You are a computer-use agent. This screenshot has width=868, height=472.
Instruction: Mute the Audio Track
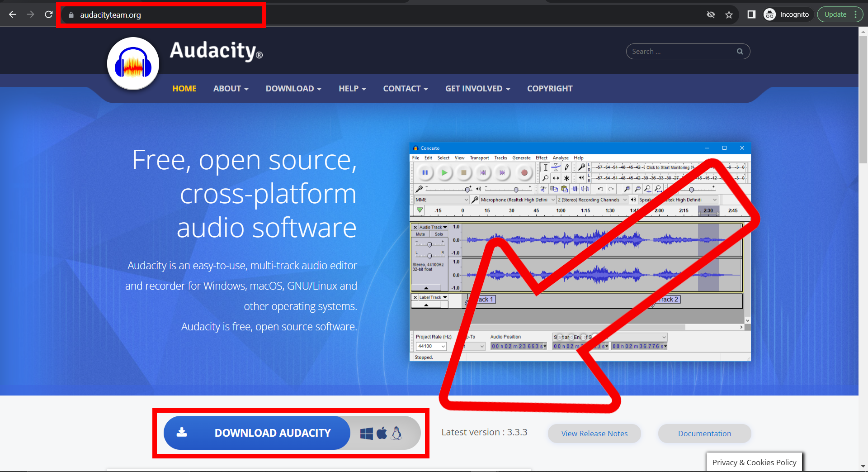coord(420,234)
